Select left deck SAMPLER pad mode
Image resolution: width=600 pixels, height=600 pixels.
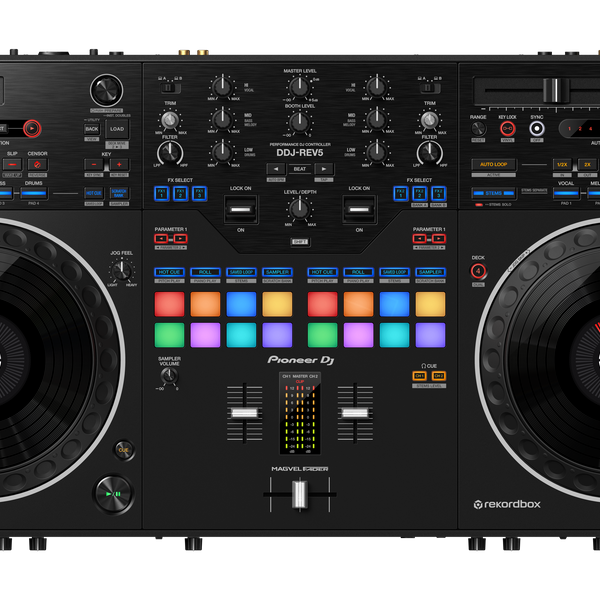(277, 272)
